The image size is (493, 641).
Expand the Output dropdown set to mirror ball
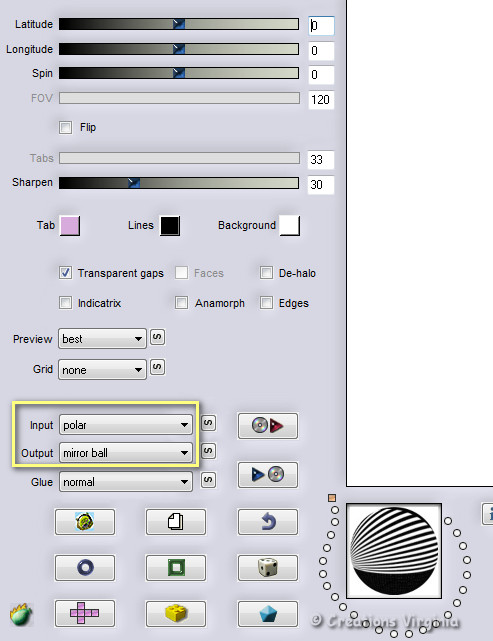click(126, 453)
